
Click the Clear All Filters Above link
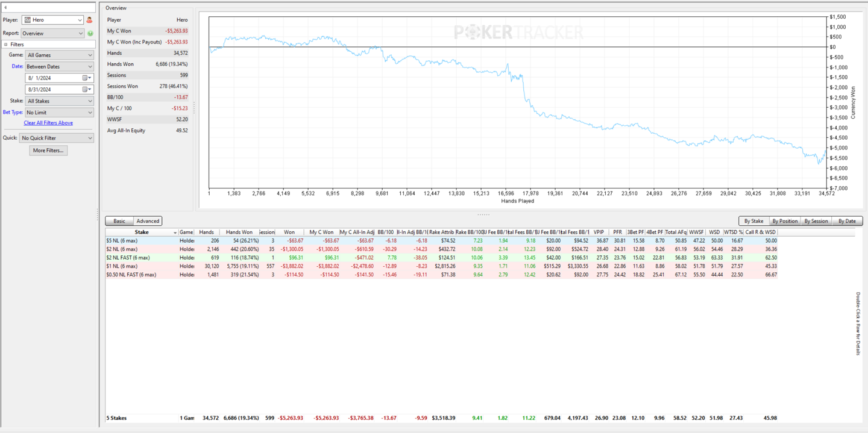click(48, 123)
